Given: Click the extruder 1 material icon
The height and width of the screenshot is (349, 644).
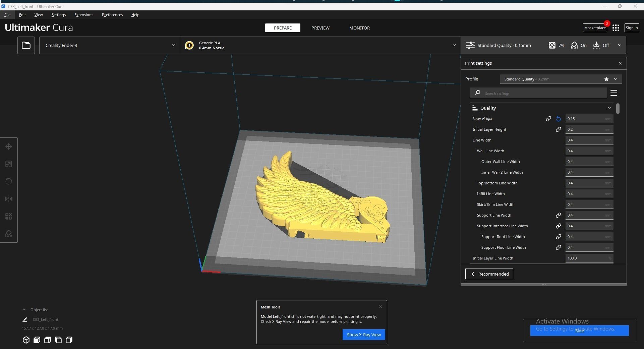Looking at the screenshot, I should (189, 45).
